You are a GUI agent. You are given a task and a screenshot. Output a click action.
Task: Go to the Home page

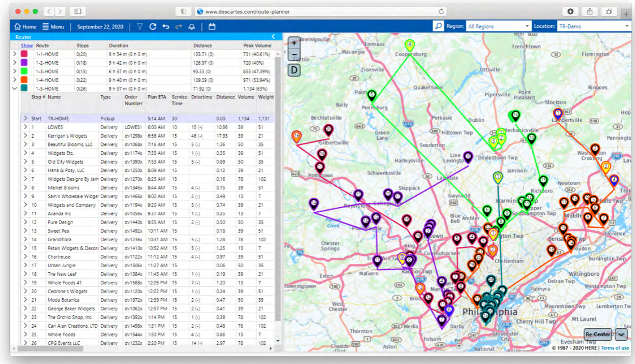[25, 26]
